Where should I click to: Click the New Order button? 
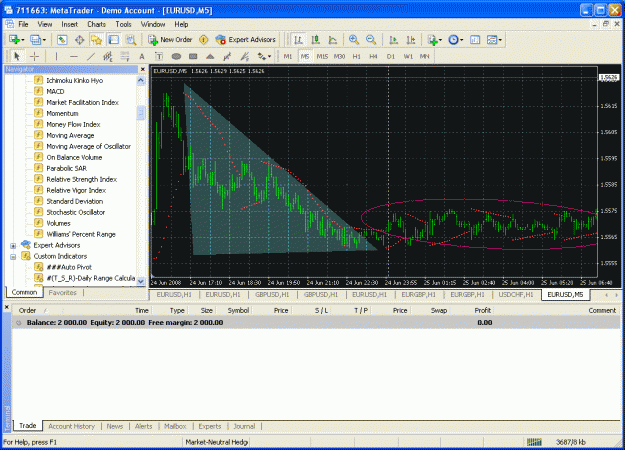pyautogui.click(x=170, y=39)
